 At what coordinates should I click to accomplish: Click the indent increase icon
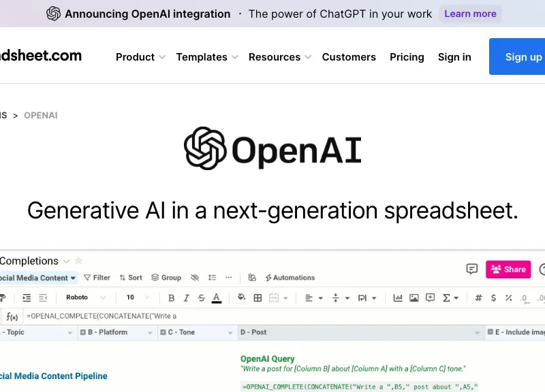27,297
